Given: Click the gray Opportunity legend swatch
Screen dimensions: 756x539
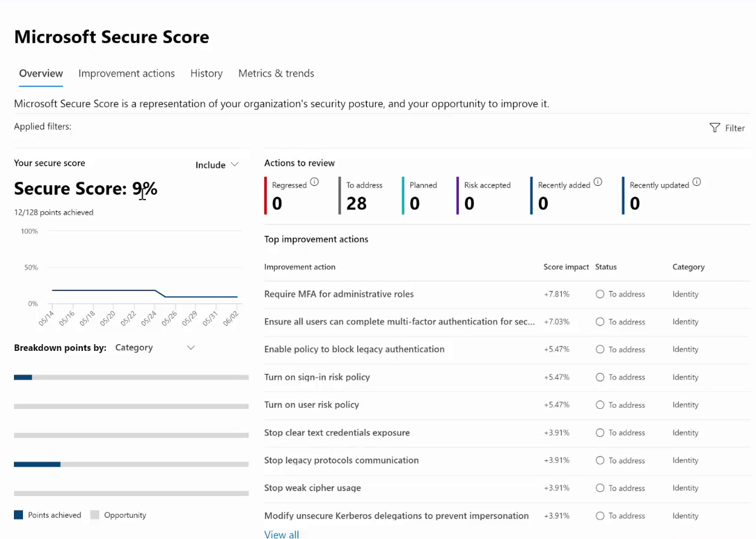Looking at the screenshot, I should (94, 515).
